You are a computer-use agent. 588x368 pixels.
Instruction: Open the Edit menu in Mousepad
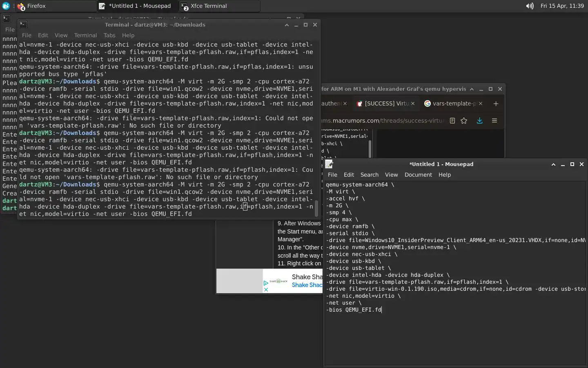click(349, 175)
